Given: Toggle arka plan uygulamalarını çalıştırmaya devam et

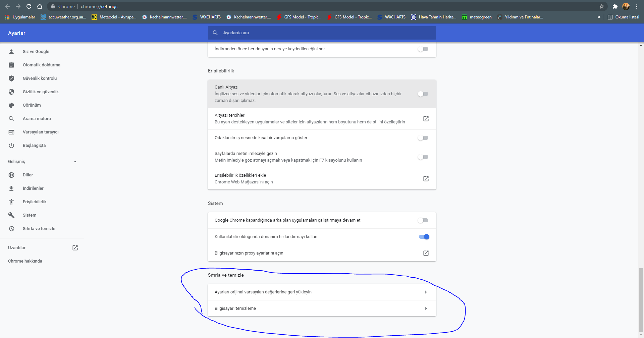Looking at the screenshot, I should click(x=423, y=220).
